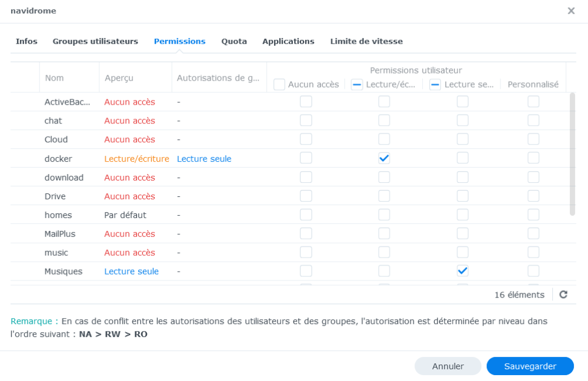
Task: Check Aucun accès for docker
Action: pyautogui.click(x=306, y=158)
